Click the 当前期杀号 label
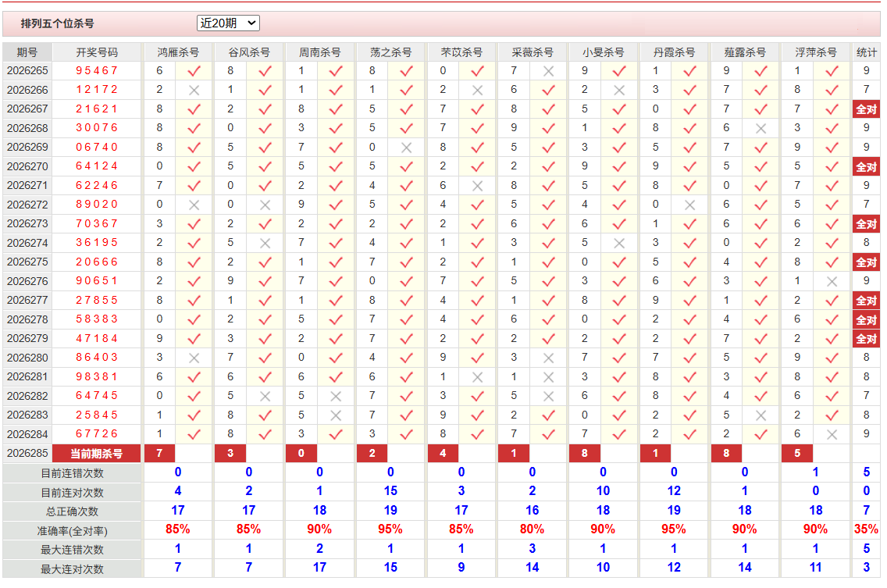887x588 pixels. coord(97,454)
